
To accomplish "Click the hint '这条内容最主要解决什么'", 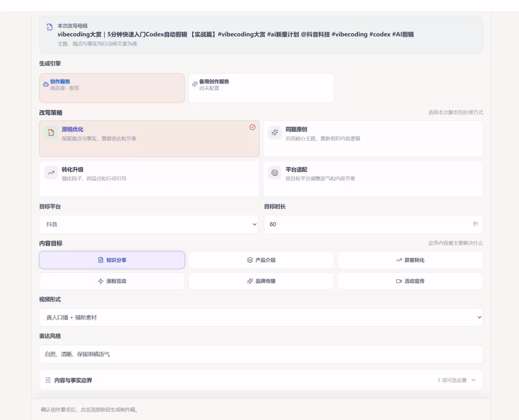I will [456, 243].
